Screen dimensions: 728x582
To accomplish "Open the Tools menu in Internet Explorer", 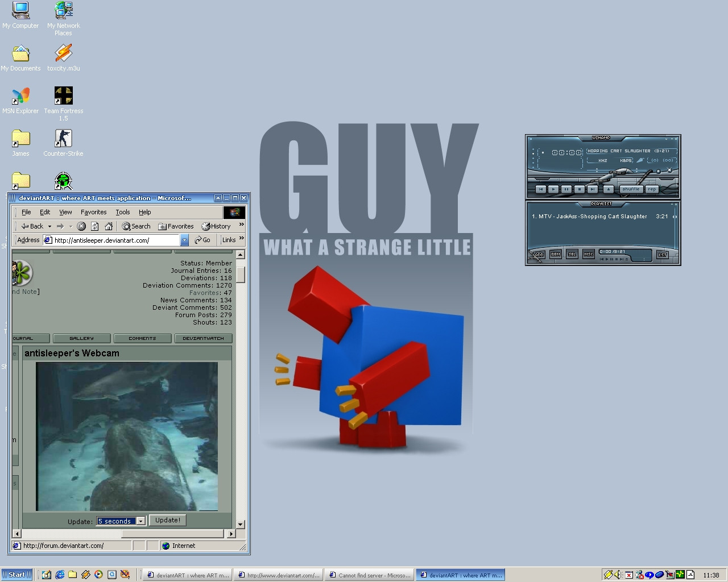I will pos(123,212).
